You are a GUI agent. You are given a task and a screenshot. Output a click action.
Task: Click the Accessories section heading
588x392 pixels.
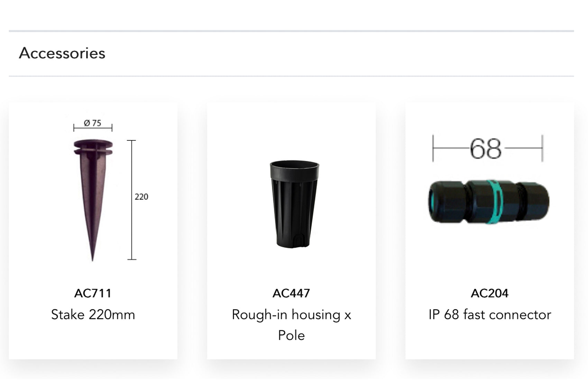tap(62, 53)
